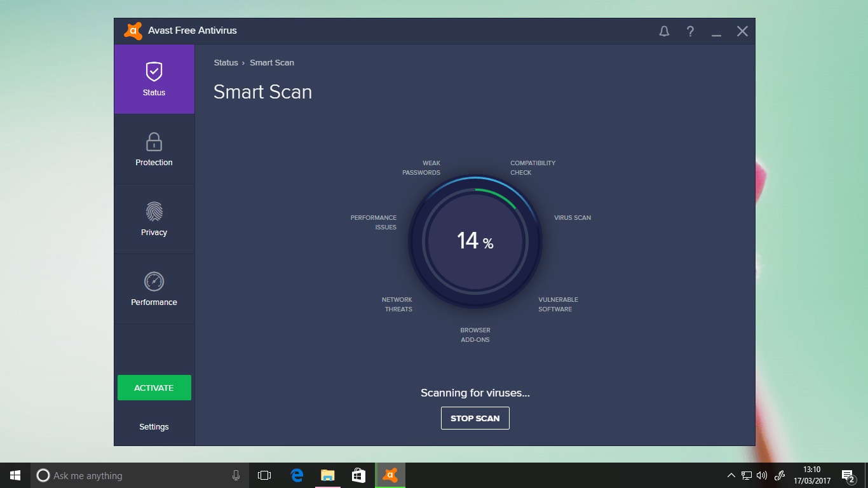868x488 pixels.
Task: Open the Privacy fingerprint icon
Action: [154, 211]
